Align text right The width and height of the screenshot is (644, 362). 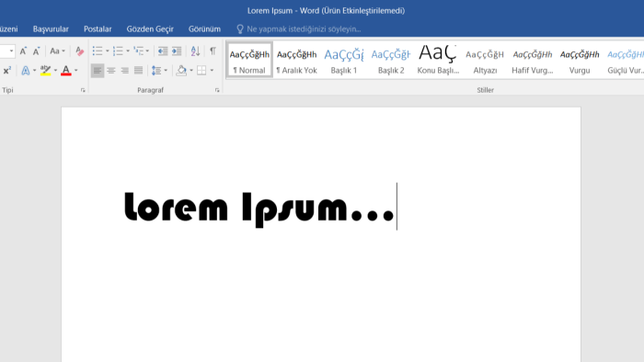point(124,71)
